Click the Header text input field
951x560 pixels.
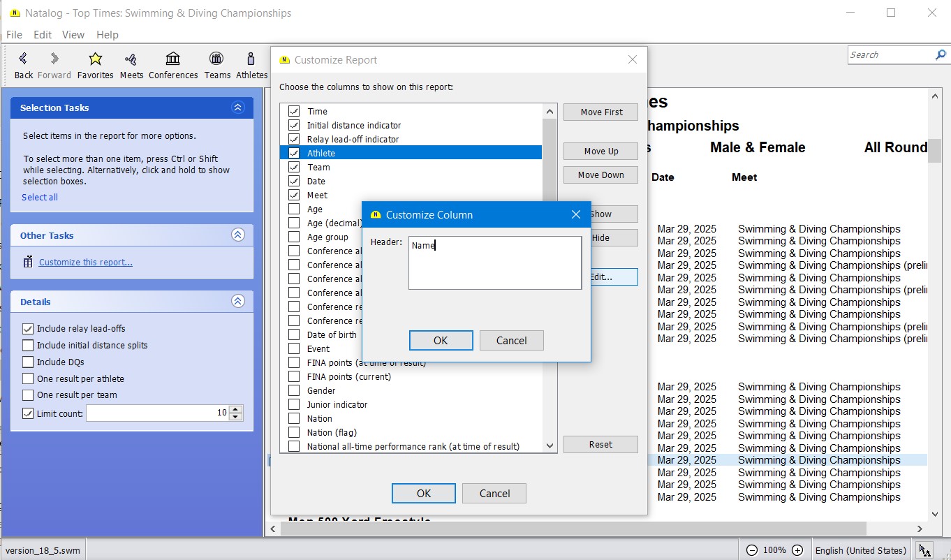494,263
